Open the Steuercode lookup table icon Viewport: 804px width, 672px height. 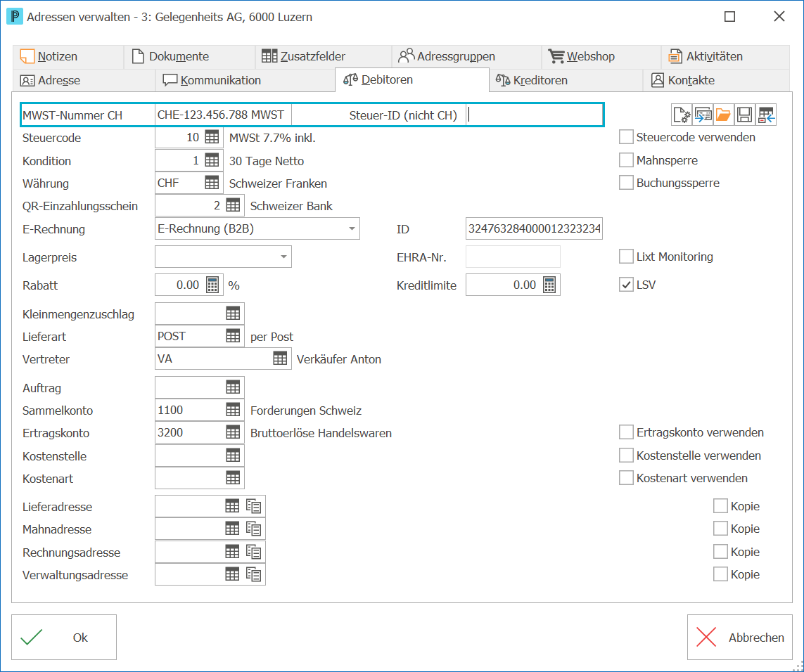212,137
